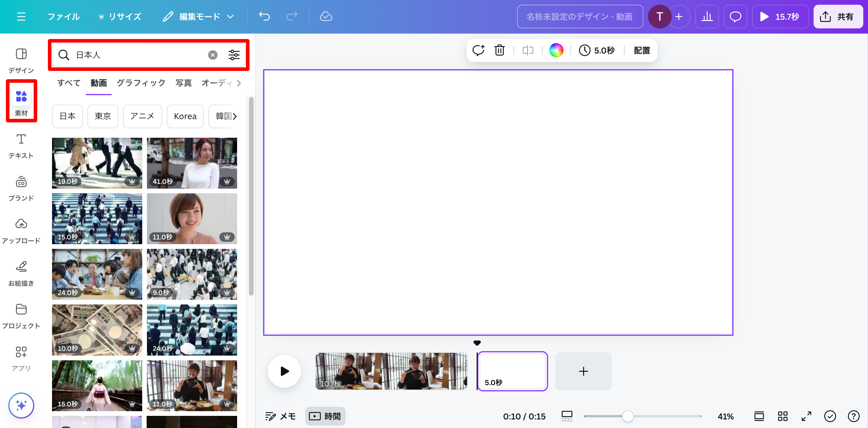Click the results panel scrollbar
Viewport: 868px width, 428px height.
[x=251, y=196]
